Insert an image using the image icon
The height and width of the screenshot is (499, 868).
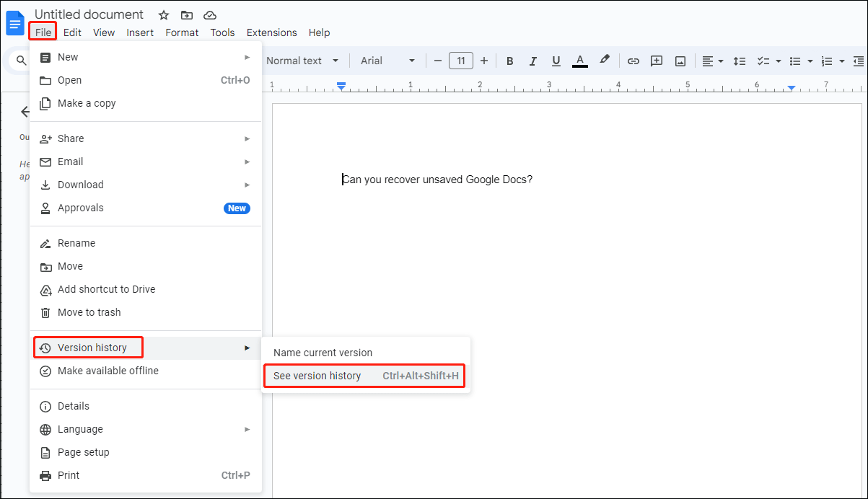coord(680,61)
